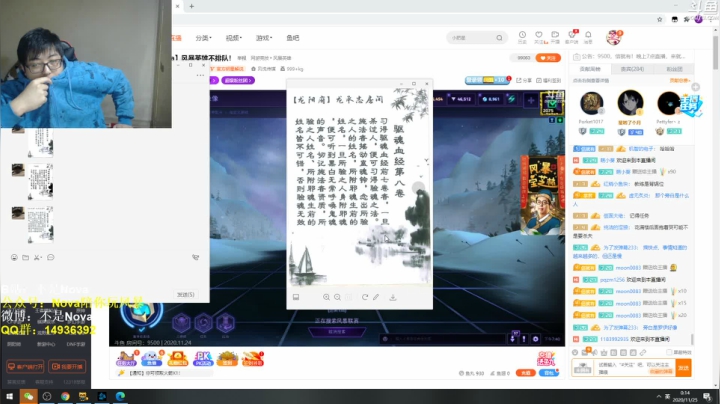Click the WeChat icon at the input bar's right end

pyautogui.click(x=195, y=258)
